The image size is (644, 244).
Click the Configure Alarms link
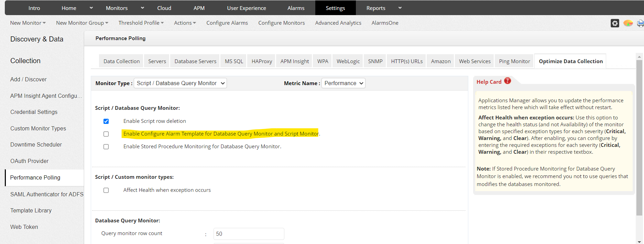point(227,23)
